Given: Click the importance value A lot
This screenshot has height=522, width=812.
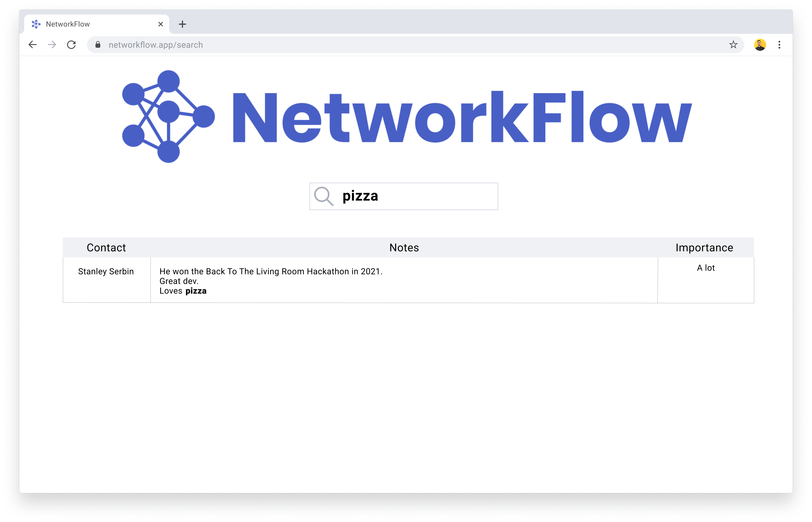Looking at the screenshot, I should (706, 268).
